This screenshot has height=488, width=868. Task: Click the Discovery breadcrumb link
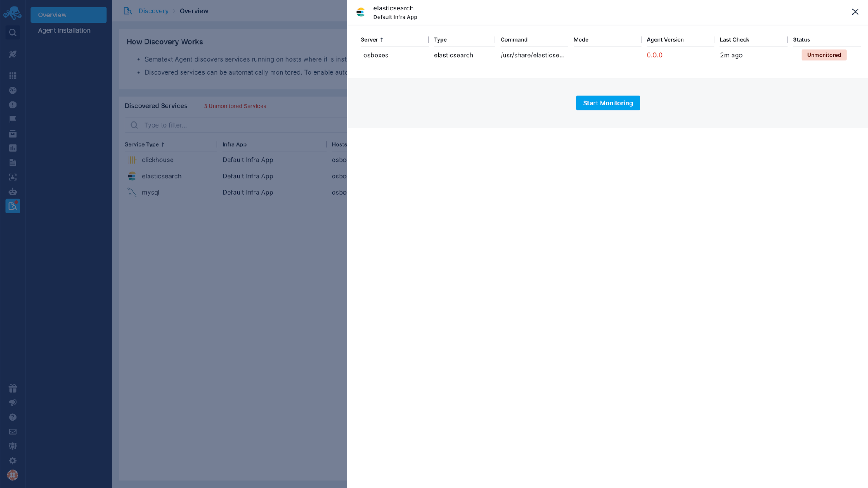coord(153,11)
